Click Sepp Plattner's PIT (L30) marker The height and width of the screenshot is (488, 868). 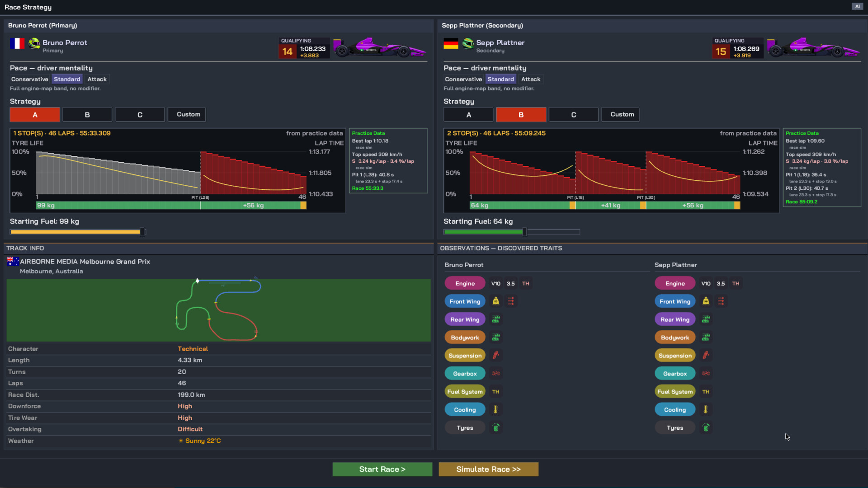(646, 197)
